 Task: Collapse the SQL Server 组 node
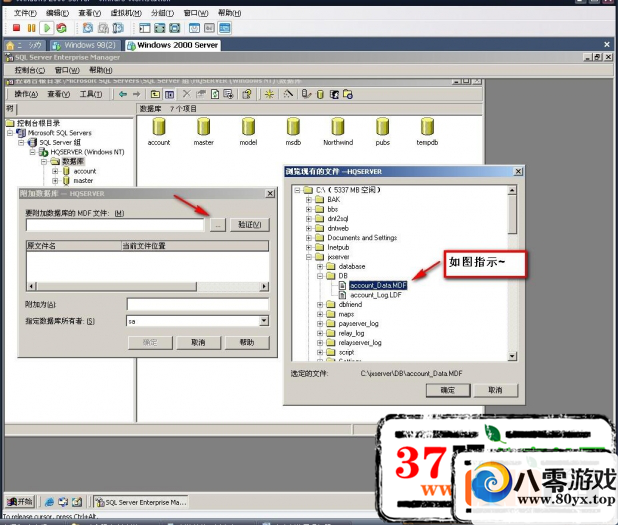click(22, 142)
